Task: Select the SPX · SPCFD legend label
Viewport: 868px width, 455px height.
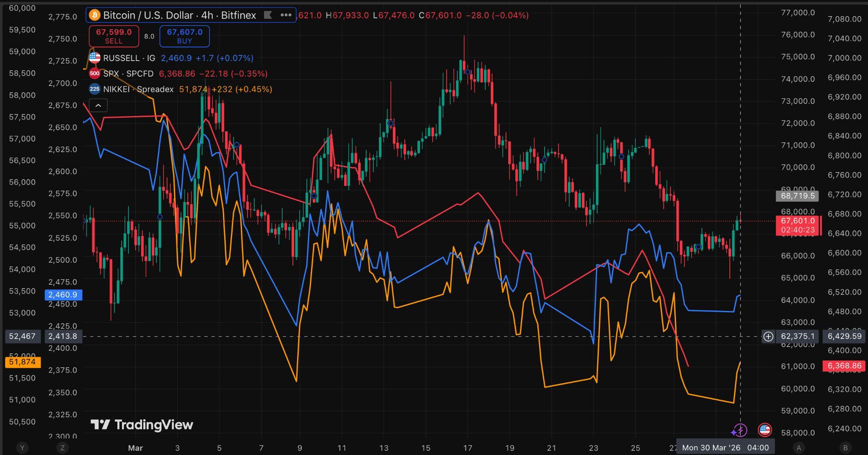Action: (128, 74)
